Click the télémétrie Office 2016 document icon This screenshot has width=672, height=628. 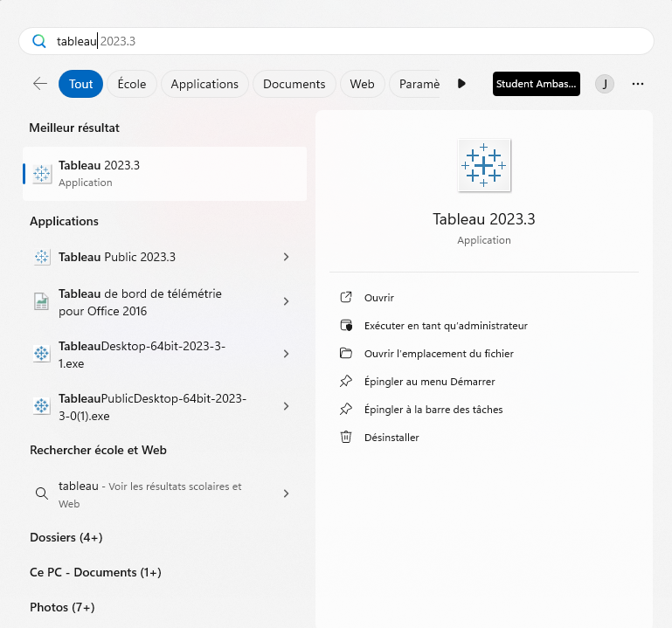42,301
